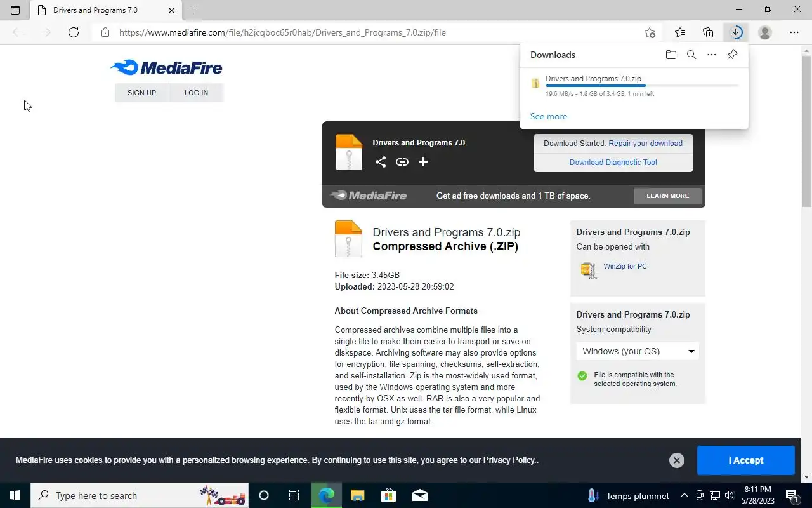Click LEARN MORE button
Screen dimensions: 812x508
pos(668,196)
